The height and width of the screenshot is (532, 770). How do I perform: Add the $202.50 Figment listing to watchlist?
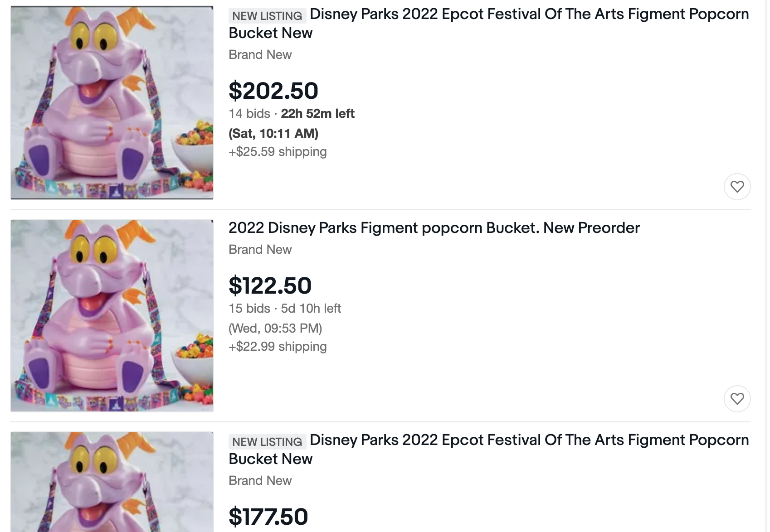(x=737, y=187)
